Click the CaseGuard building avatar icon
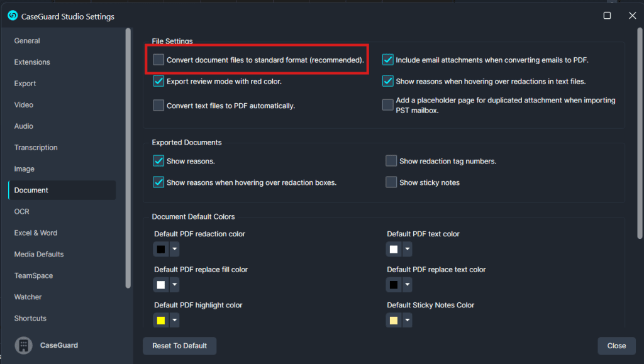This screenshot has width=644, height=364. point(24,345)
